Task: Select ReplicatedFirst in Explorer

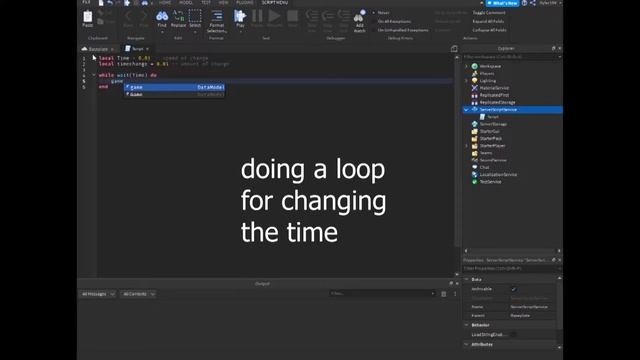Action: click(x=494, y=95)
